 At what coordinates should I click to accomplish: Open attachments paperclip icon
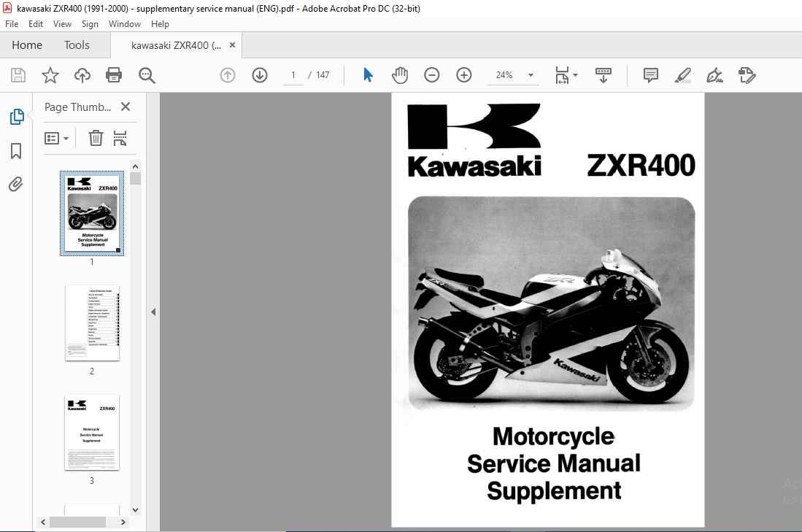tap(16, 184)
